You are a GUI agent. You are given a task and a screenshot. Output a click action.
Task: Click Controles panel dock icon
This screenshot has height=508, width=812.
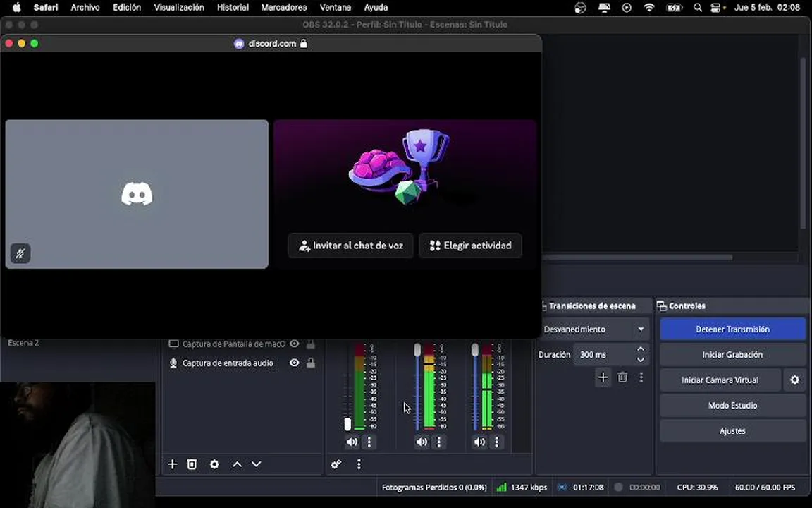pyautogui.click(x=661, y=306)
